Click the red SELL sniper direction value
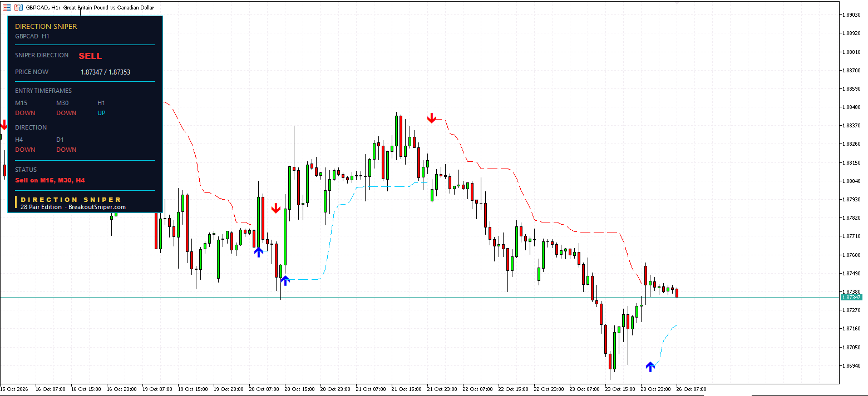 pyautogui.click(x=90, y=56)
